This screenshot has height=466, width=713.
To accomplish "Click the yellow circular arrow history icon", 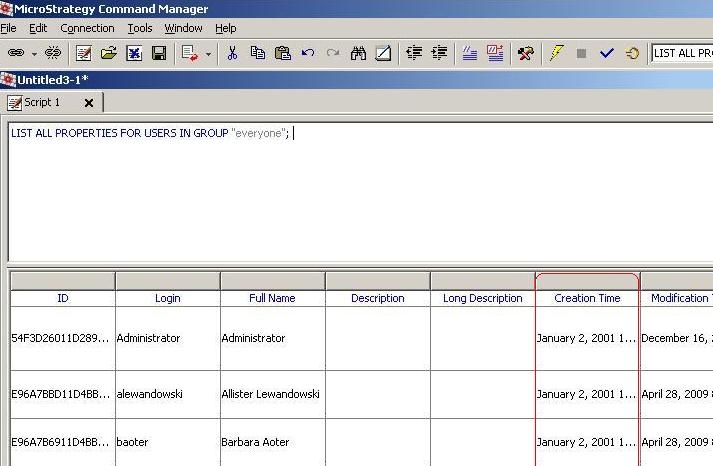I will tap(632, 53).
